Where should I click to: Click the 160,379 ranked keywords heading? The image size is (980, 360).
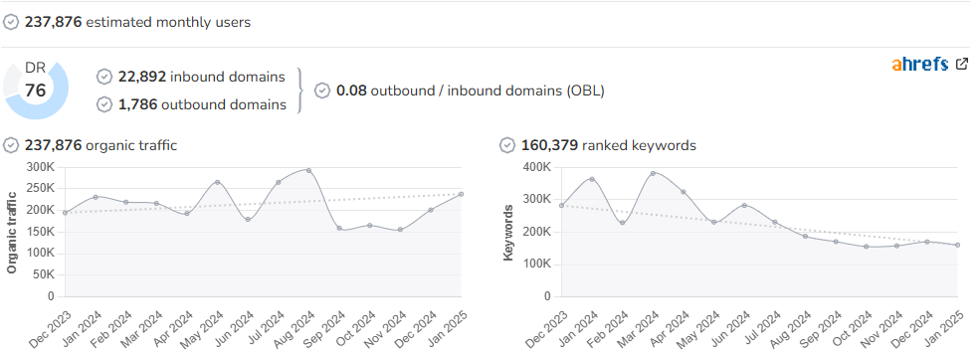(609, 145)
